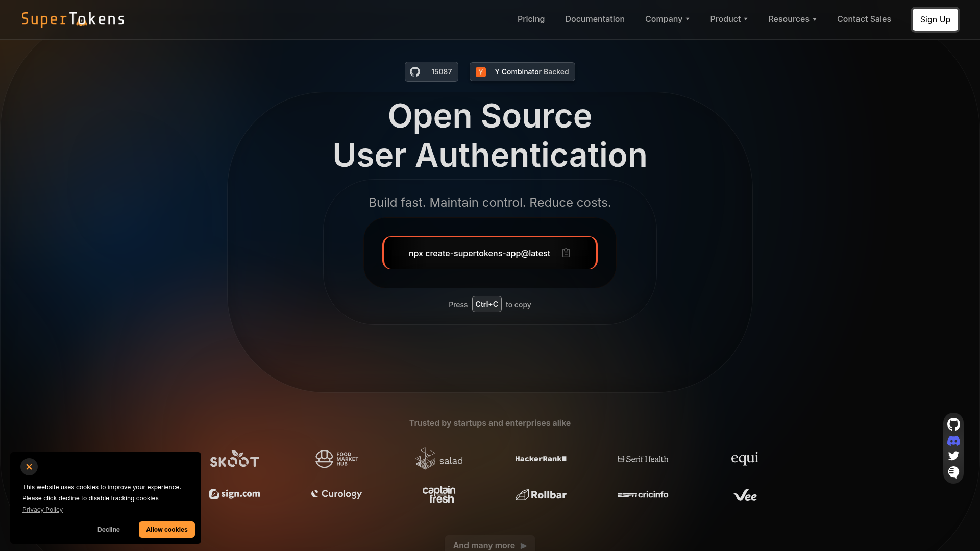Click the Serif Health logo
This screenshot has width=980, height=551.
click(643, 459)
